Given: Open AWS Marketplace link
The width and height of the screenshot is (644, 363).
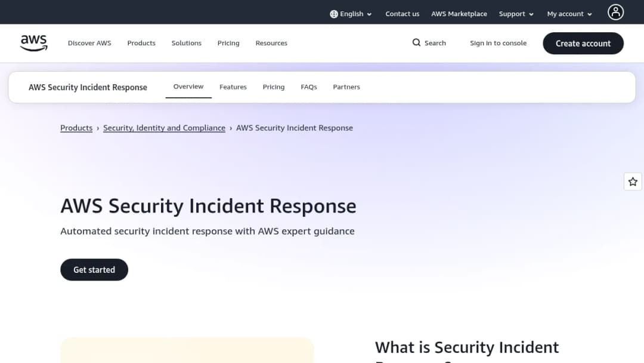Looking at the screenshot, I should pos(459,14).
